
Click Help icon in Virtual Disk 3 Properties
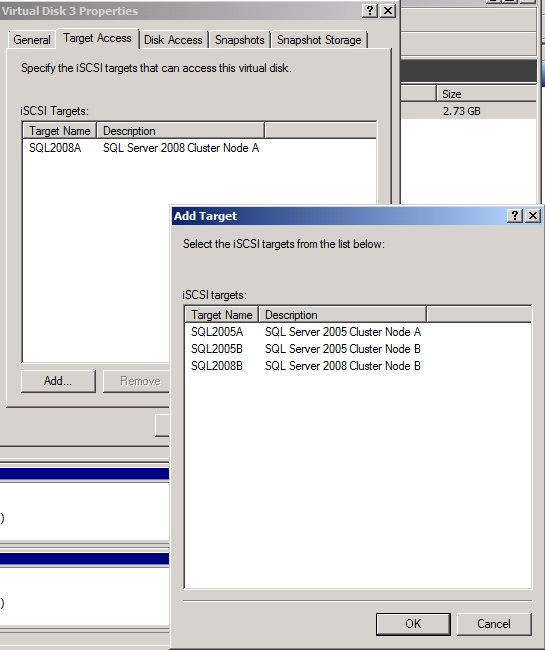pos(370,11)
